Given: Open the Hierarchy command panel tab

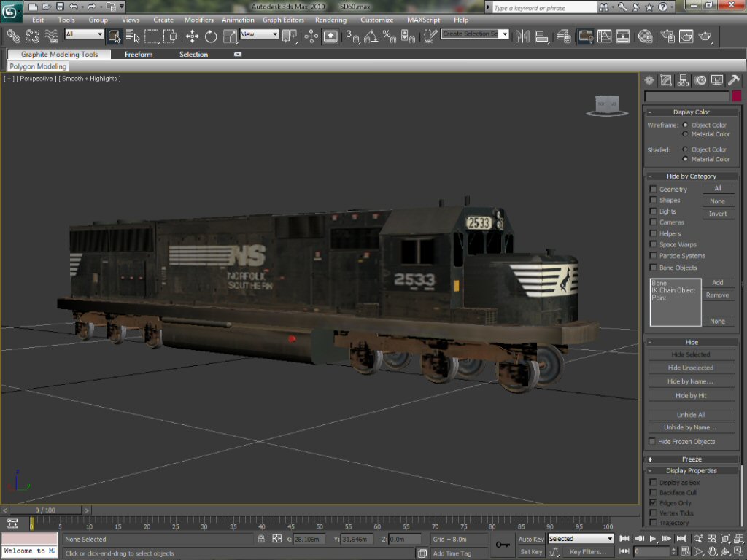Looking at the screenshot, I should (x=683, y=80).
